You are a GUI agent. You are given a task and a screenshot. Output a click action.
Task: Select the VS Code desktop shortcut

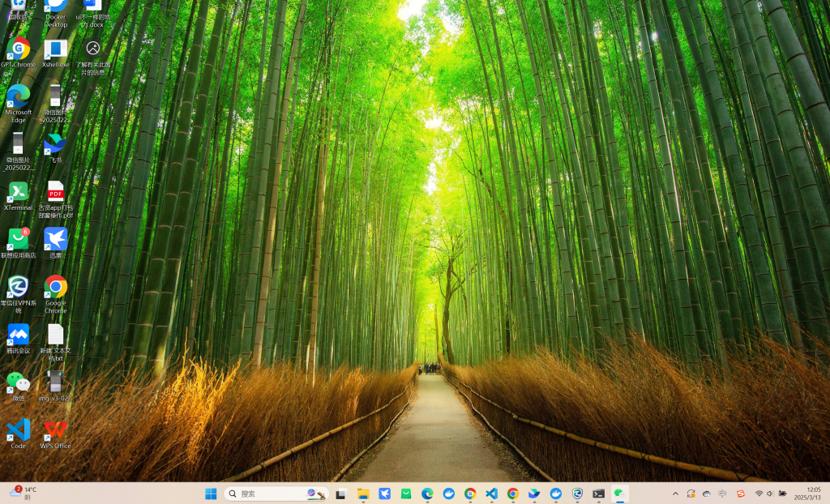pyautogui.click(x=18, y=430)
